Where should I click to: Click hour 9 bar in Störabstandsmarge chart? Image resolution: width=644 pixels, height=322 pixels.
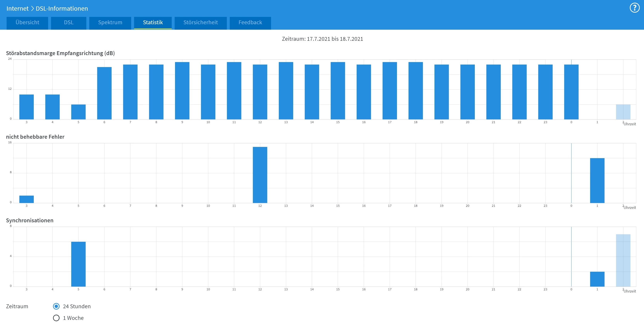coord(182,91)
